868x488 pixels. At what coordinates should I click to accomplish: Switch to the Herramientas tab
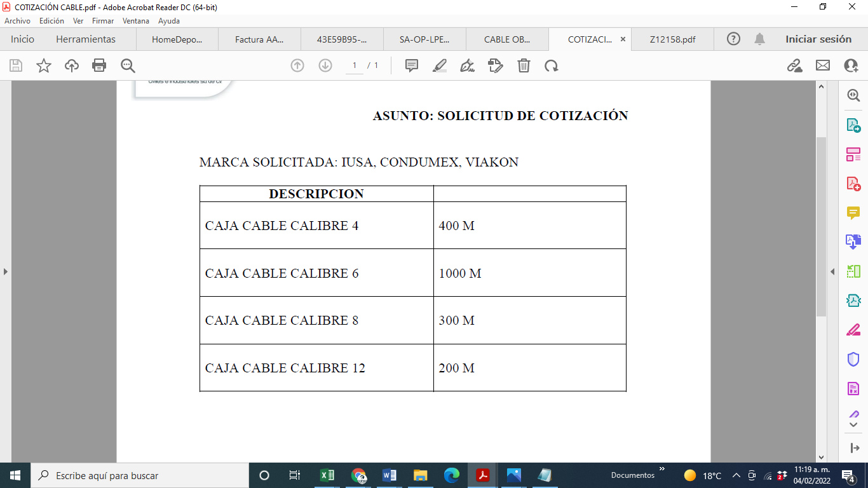(86, 39)
